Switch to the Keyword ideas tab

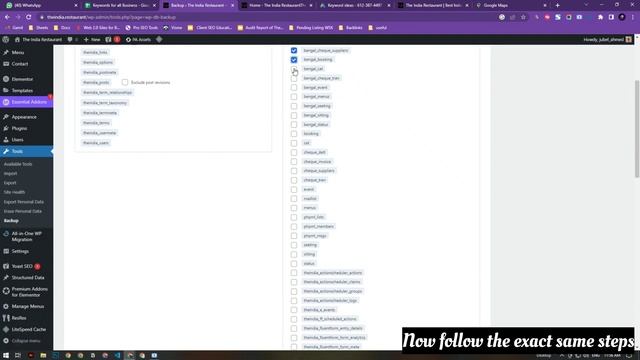point(355,5)
